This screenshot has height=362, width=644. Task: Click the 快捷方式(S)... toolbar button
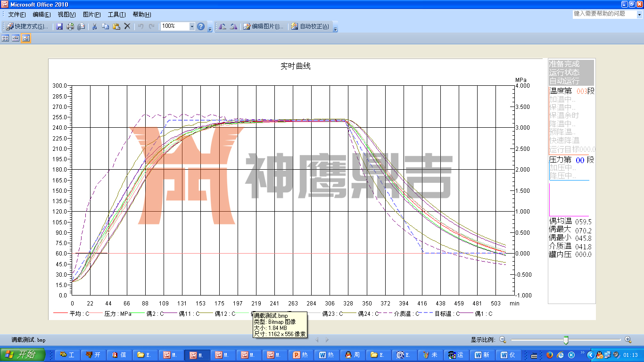point(28,26)
